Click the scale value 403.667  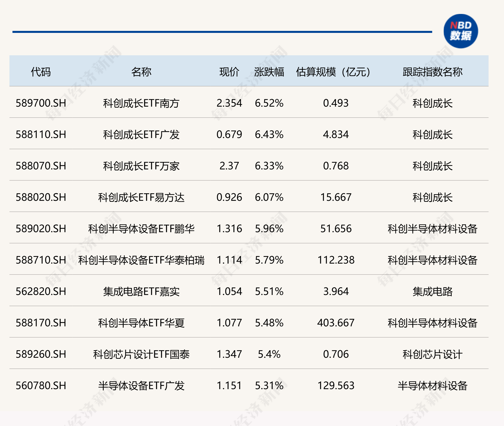click(x=336, y=323)
